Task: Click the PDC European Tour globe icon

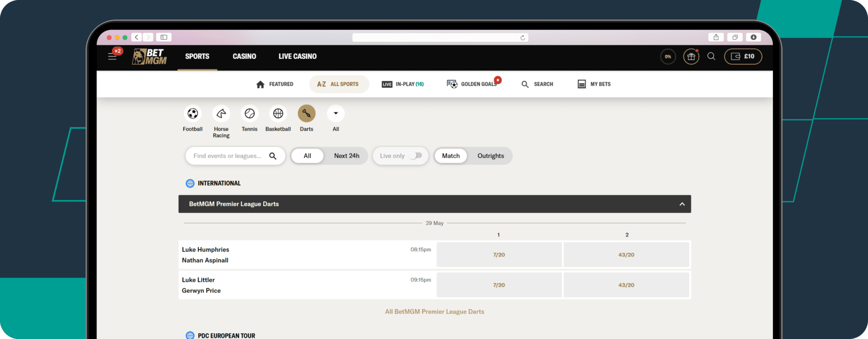Action: (190, 336)
